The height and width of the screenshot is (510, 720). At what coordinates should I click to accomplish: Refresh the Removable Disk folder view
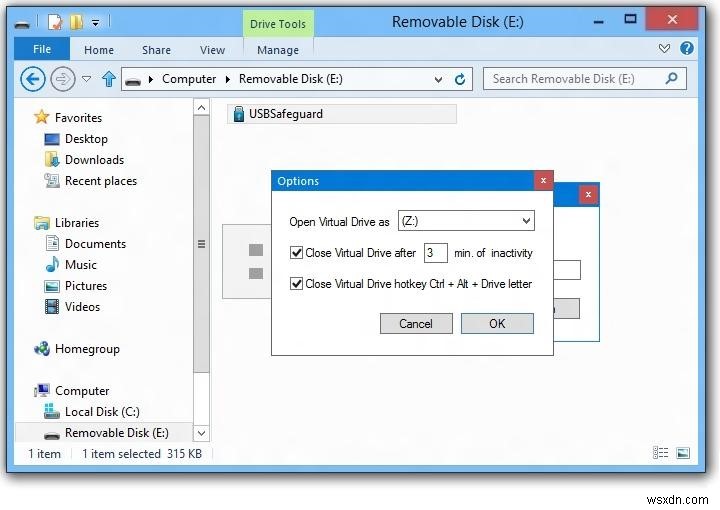click(460, 79)
